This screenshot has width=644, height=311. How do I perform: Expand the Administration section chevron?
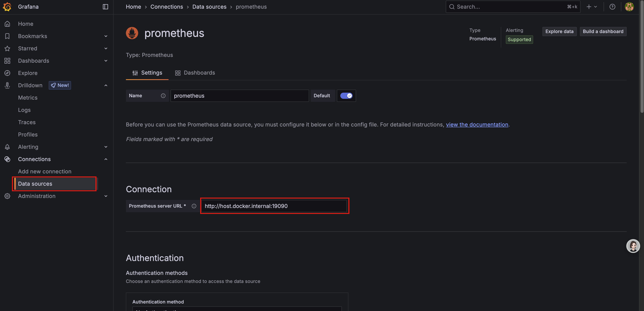(x=106, y=196)
